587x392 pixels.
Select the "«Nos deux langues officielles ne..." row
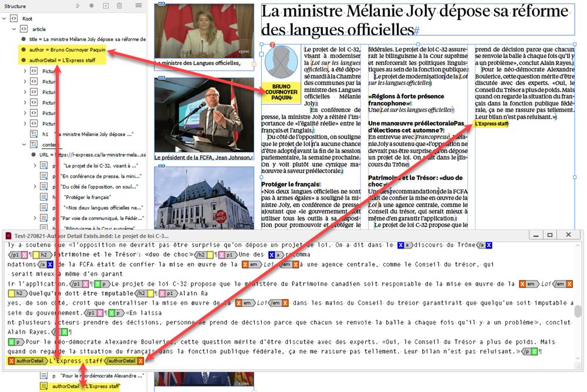(92, 207)
